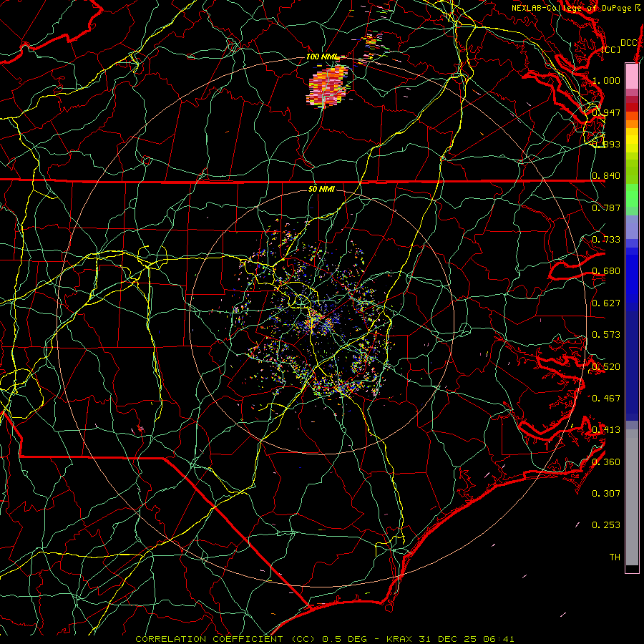This screenshot has height=644, width=644.
Task: Click the 1.000 scale value
Action: tap(606, 80)
